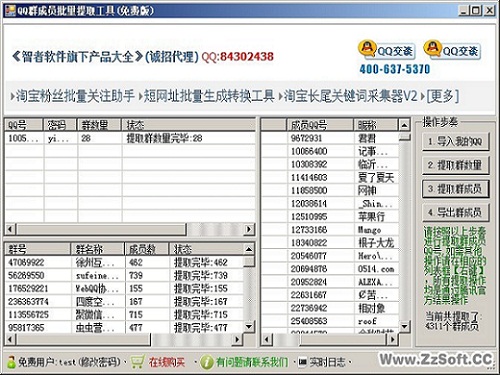The image size is (500, 375).
Task: Select group row 56269550
Action: [x=124, y=275]
